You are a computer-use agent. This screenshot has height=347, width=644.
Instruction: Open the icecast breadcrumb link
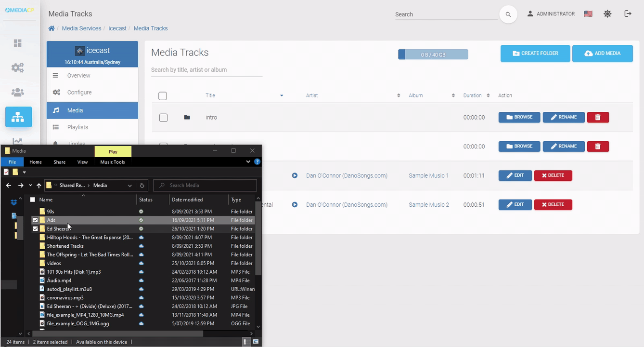point(117,28)
